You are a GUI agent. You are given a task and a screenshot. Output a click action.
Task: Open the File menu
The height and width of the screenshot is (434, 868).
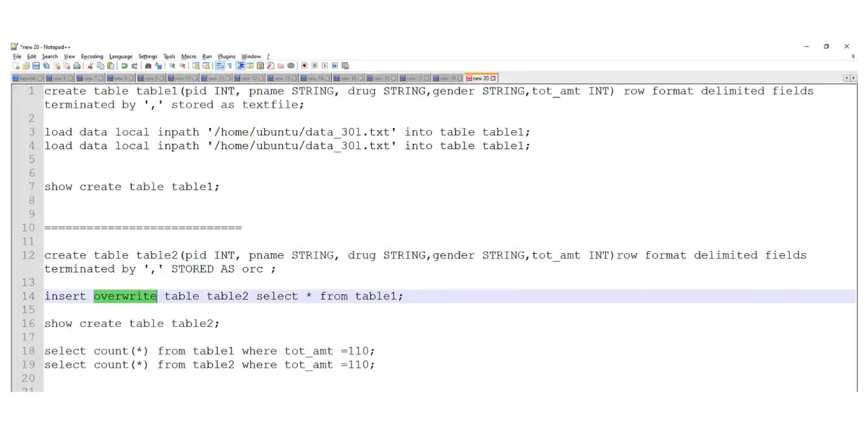(x=17, y=56)
